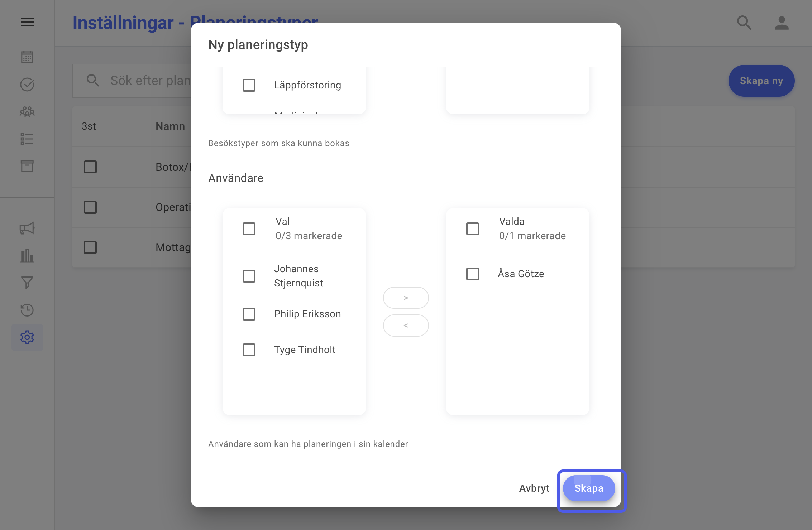Open the calendar sidebar icon
The width and height of the screenshot is (812, 530).
(x=27, y=57)
